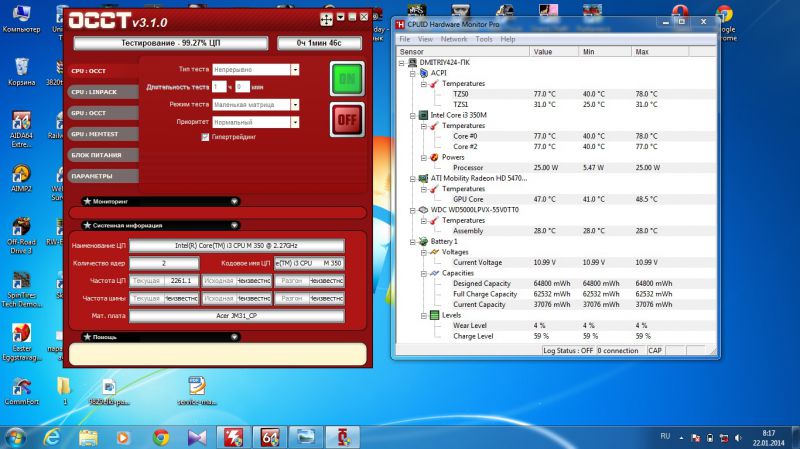Toggle the Гипертрейдинг checkbox
Viewport: 800px width, 449px height.
click(x=205, y=137)
